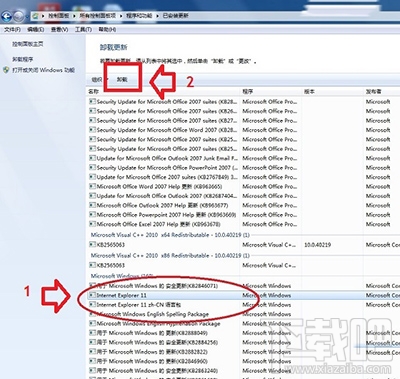Collapse the Microsoft Visual C++ 2010 x86 Redistributable group
Viewport: 400px width, 379px height.
(x=170, y=256)
